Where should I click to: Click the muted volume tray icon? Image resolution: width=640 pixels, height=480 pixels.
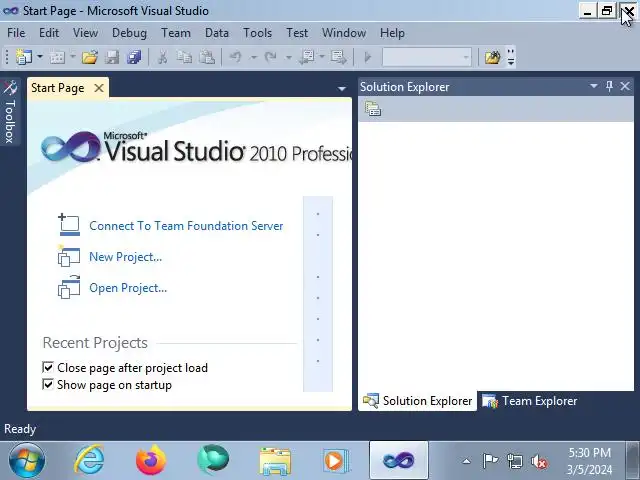tap(539, 462)
